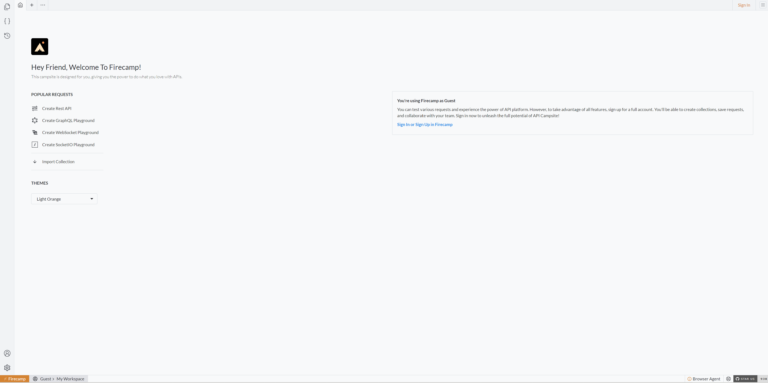
Task: Click the Firecamp status bar label
Action: [x=15, y=379]
